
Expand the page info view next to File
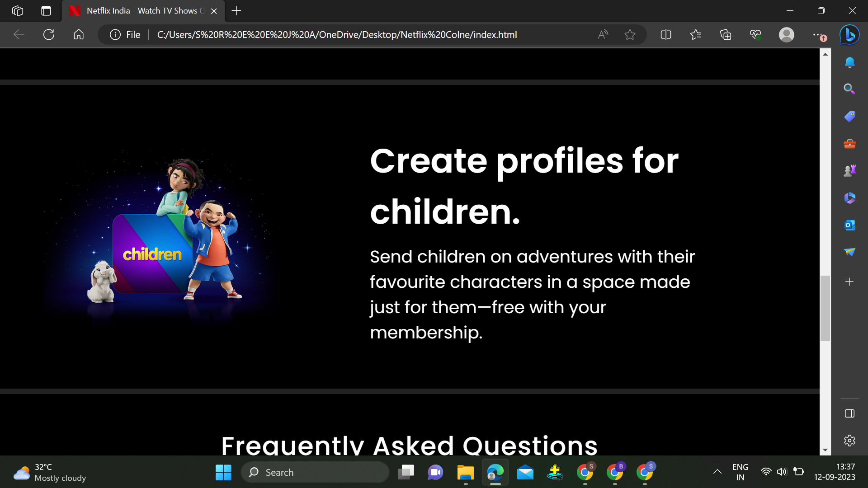pyautogui.click(x=115, y=34)
